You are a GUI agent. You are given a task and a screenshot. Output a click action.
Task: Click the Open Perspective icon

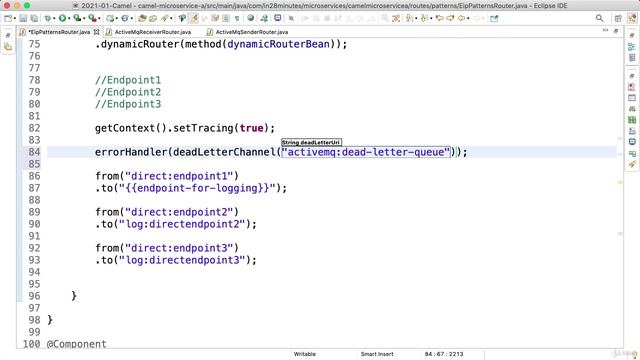pyautogui.click(x=618, y=18)
